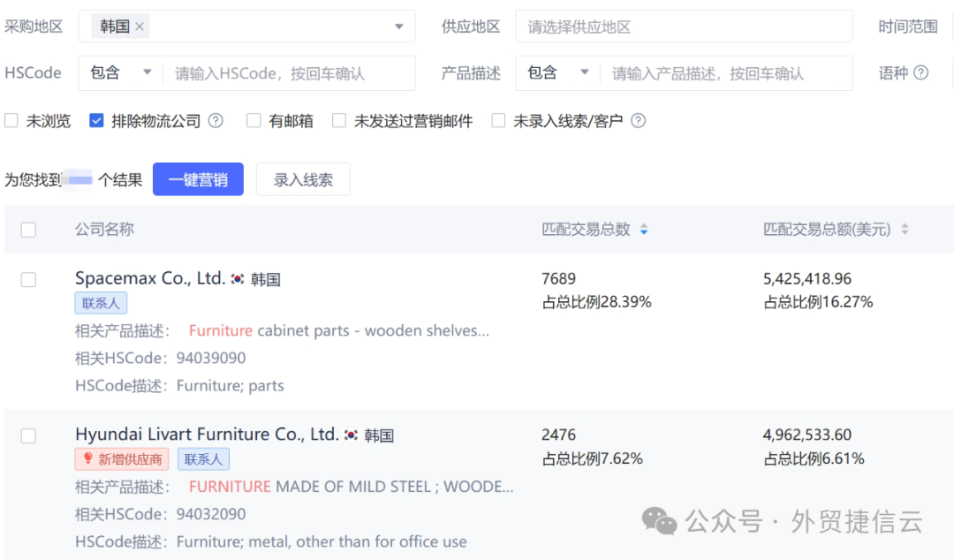The width and height of the screenshot is (954, 560).
Task: Select the Hyundai Livart Furniture row checkbox
Action: (x=28, y=435)
